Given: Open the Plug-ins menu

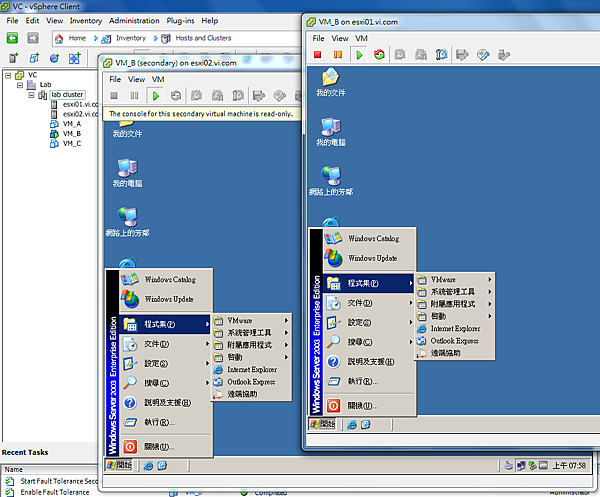Looking at the screenshot, I should click(x=180, y=20).
